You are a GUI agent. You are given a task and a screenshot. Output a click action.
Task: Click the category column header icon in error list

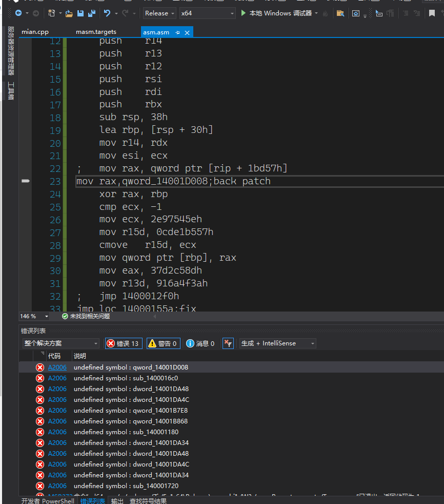coord(42,354)
